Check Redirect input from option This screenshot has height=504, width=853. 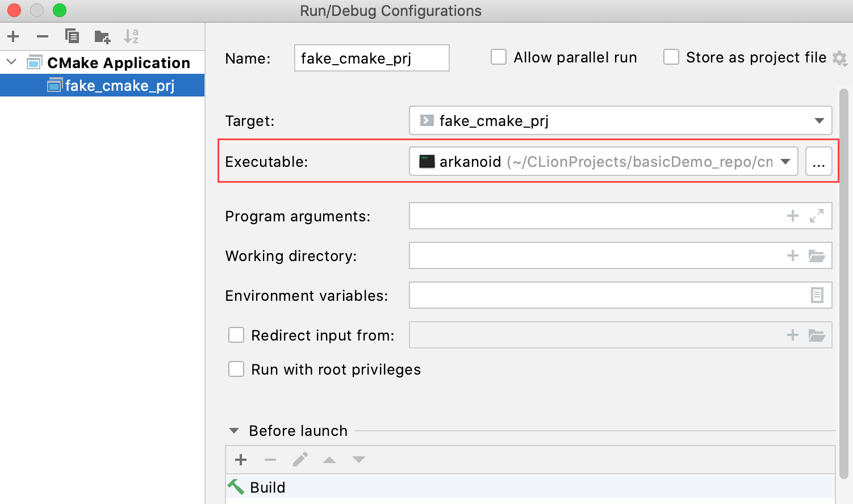pos(236,335)
